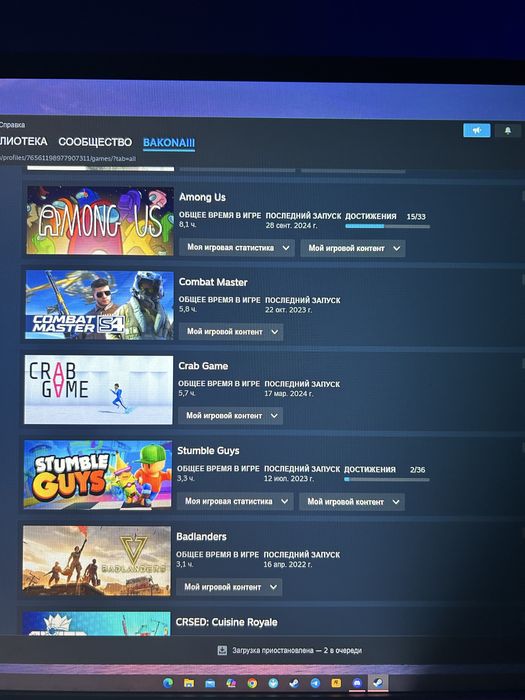Click the Stumble Guys achievements progress bar
The height and width of the screenshot is (700, 525).
pyautogui.click(x=387, y=479)
